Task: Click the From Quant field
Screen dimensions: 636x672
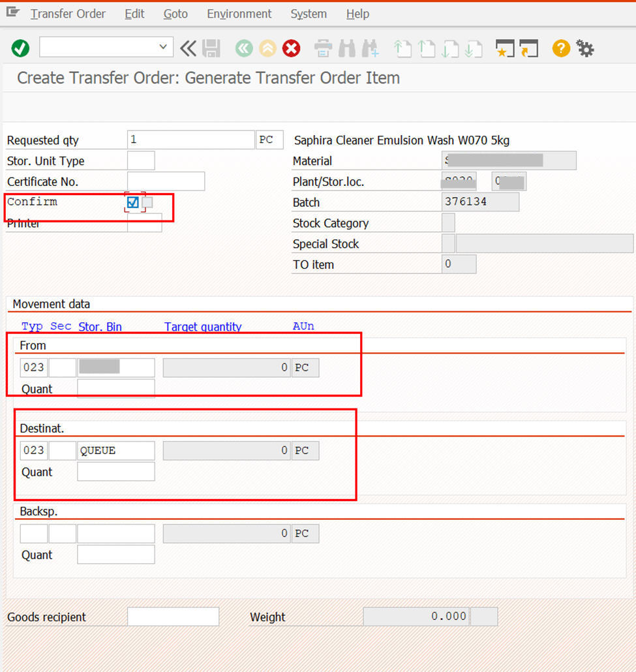Action: coord(115,388)
